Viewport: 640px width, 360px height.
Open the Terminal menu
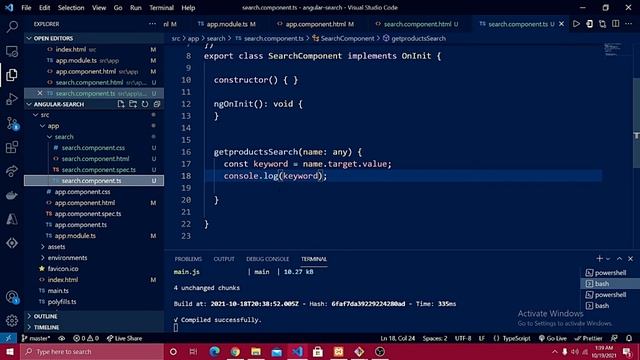161,8
